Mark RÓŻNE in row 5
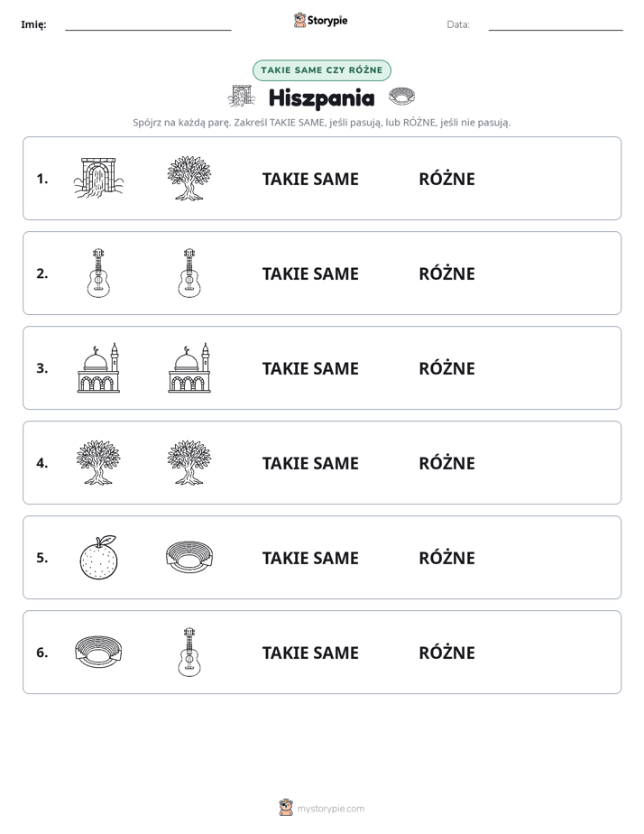644x834 pixels. [x=446, y=558]
